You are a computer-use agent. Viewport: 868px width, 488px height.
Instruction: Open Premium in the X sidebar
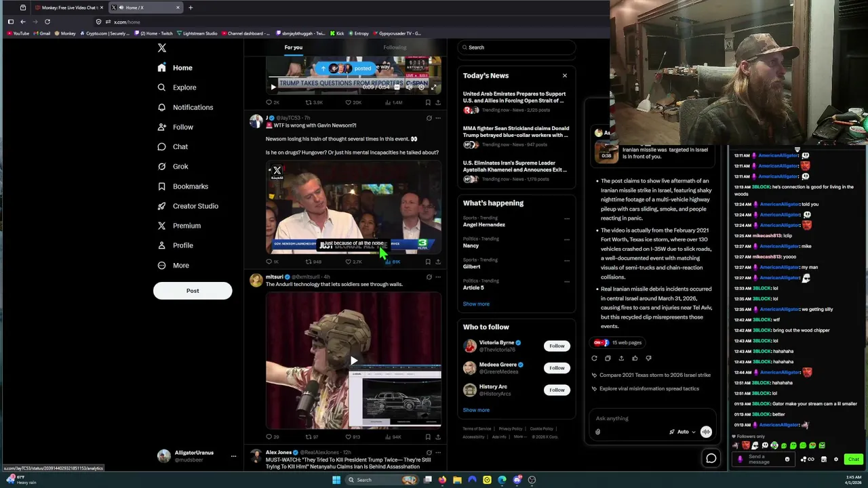click(178, 226)
